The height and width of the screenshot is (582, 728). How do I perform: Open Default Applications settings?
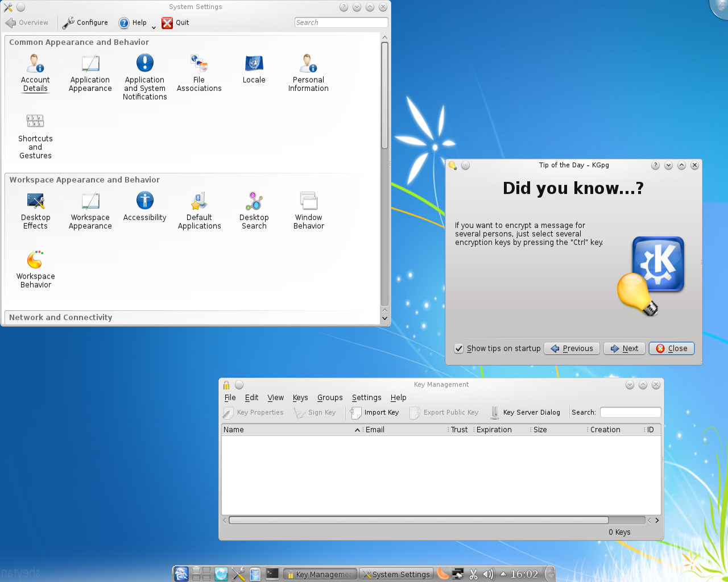[199, 210]
